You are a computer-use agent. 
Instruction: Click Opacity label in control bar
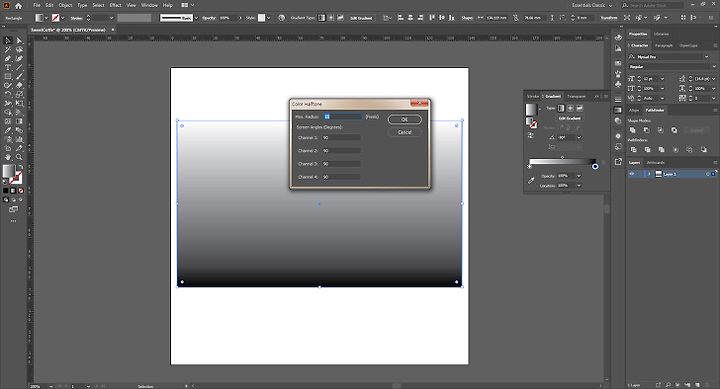tap(209, 18)
